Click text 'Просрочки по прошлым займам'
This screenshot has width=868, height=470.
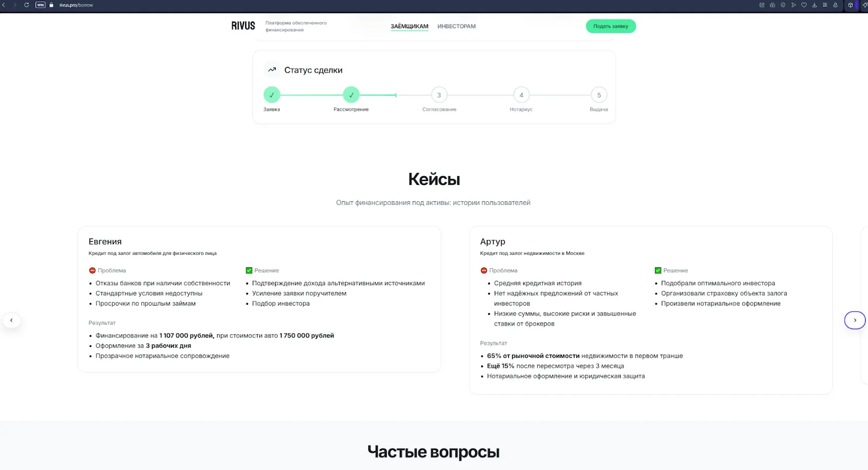pyautogui.click(x=145, y=304)
